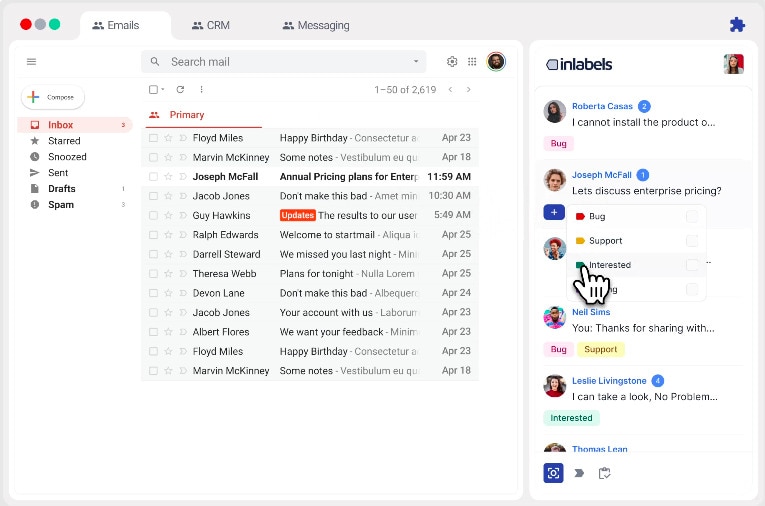Viewport: 765px width, 506px height.
Task: Check the Bug label checkbox
Action: 692,216
